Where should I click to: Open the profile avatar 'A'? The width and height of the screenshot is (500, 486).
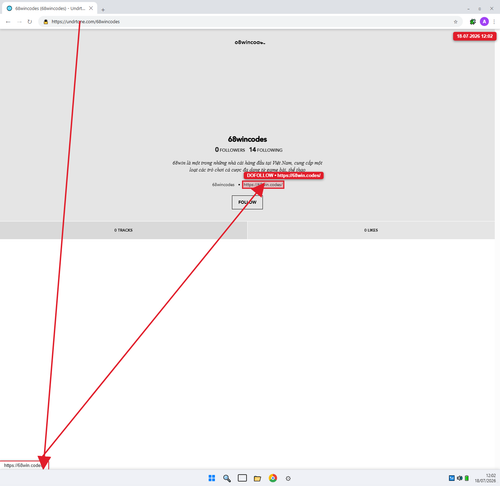484,22
